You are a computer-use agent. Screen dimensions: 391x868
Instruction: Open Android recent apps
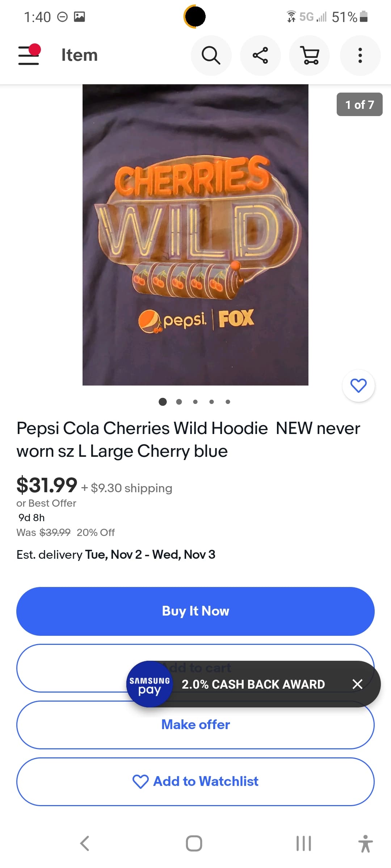303,843
